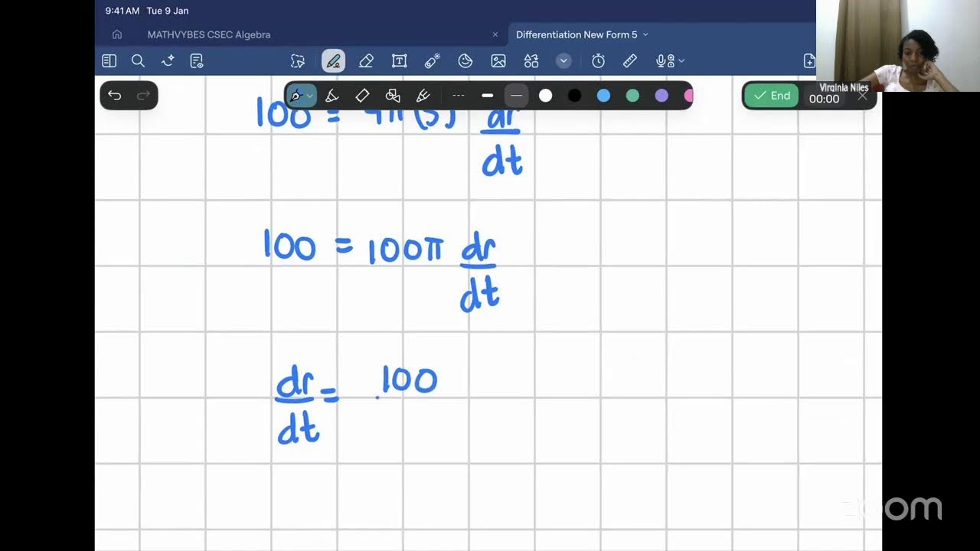Open the page thumbnails sidebar
980x551 pixels.
(x=109, y=61)
